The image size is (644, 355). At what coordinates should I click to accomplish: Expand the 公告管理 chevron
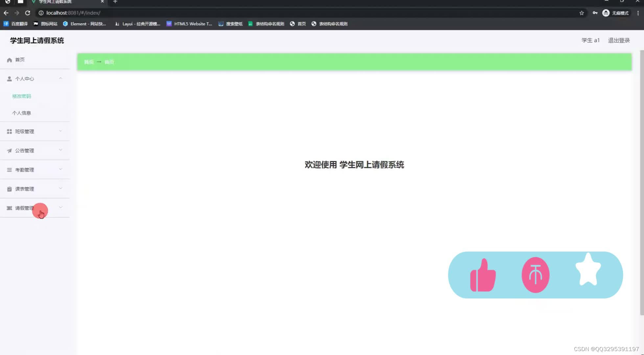coord(60,150)
